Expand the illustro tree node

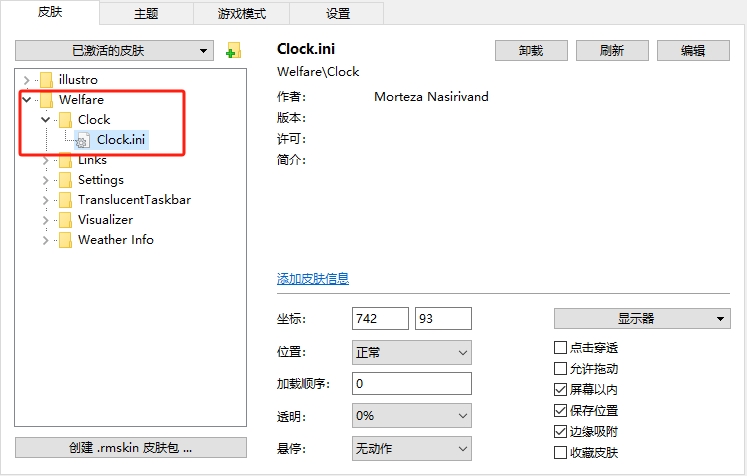[x=26, y=80]
